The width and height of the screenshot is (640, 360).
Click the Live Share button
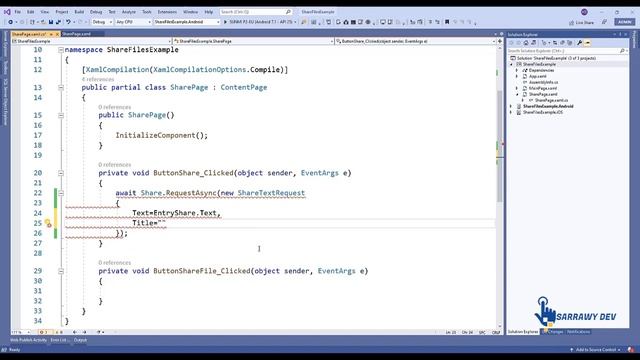coord(581,22)
